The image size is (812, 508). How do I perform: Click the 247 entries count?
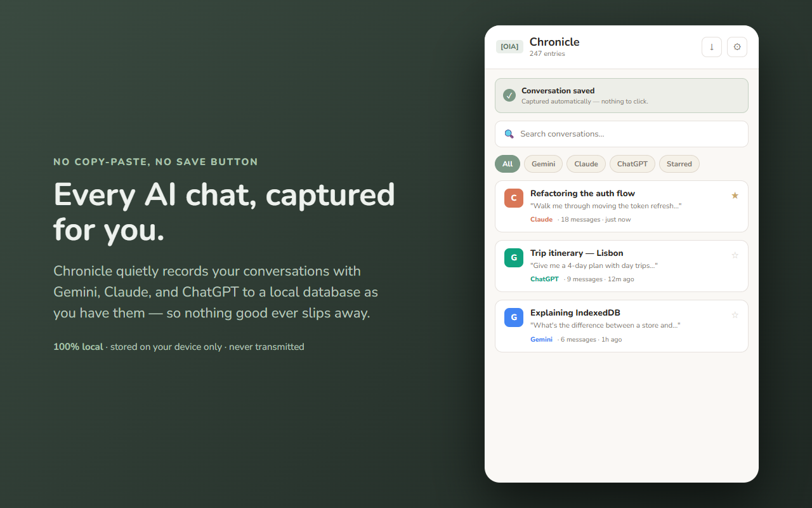[x=547, y=54]
